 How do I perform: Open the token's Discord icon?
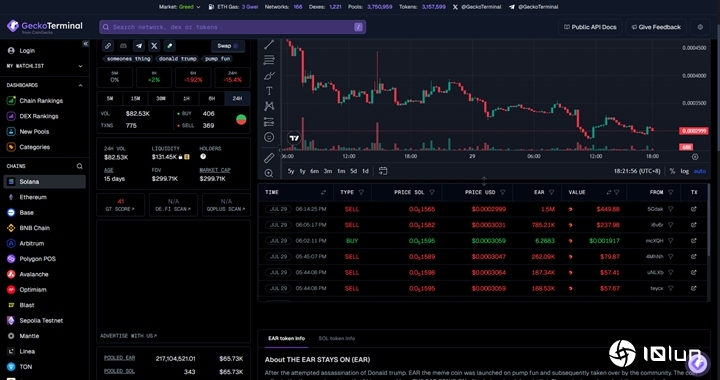(123, 46)
